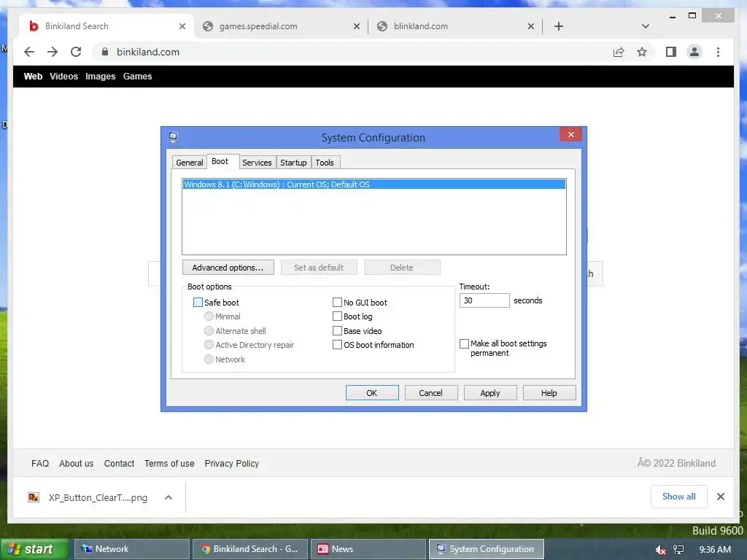Select the Minimal radio button

click(209, 316)
